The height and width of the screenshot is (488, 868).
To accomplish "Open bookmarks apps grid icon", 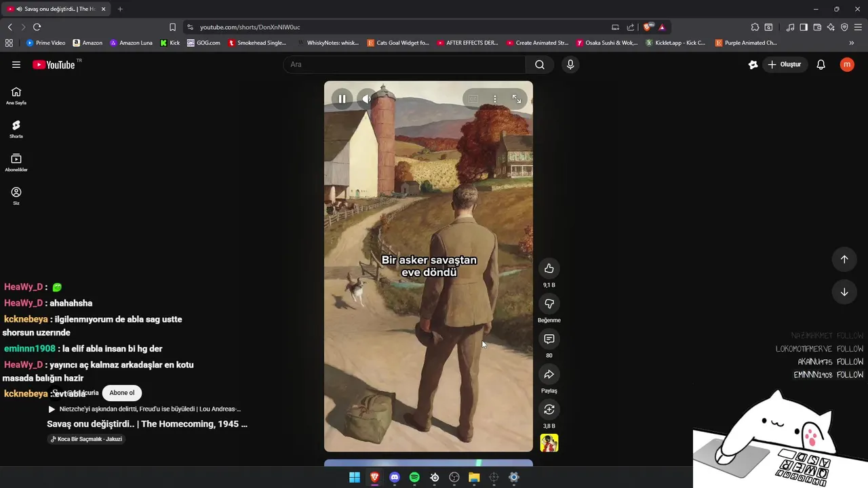I will (9, 43).
